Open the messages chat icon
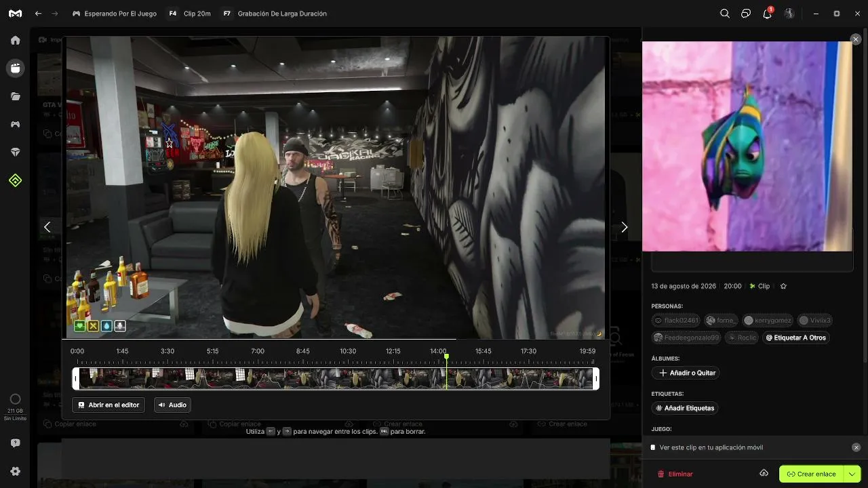The height and width of the screenshot is (488, 868). [746, 14]
